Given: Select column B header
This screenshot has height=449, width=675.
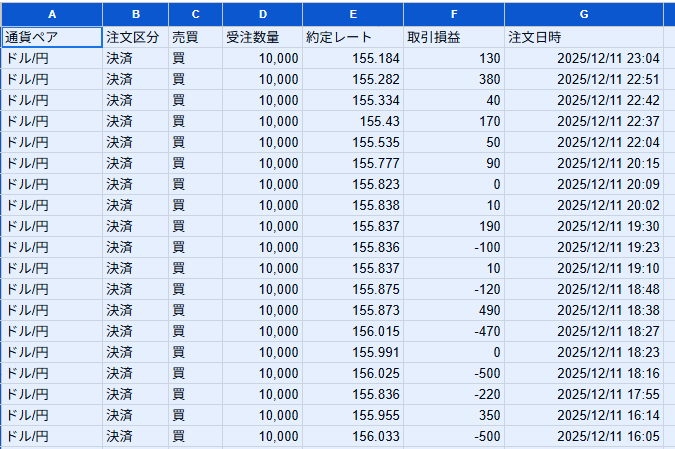Looking at the screenshot, I should pos(135,14).
